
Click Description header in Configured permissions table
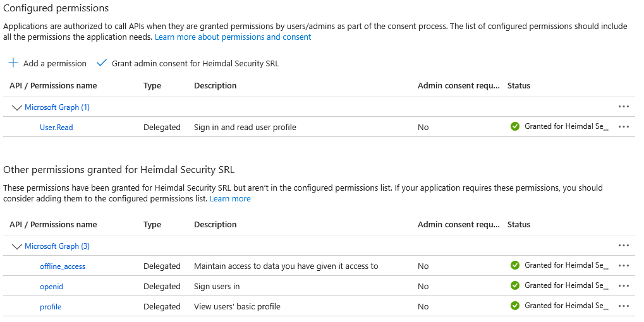click(x=216, y=86)
